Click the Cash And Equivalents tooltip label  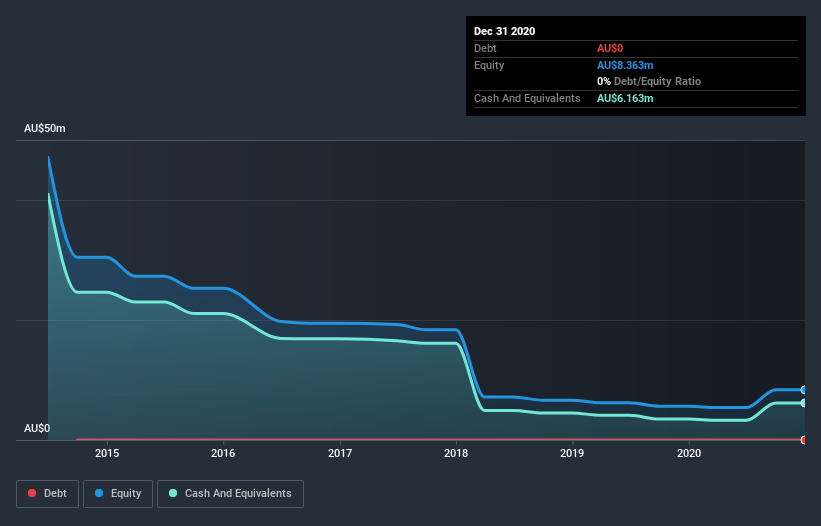527,98
